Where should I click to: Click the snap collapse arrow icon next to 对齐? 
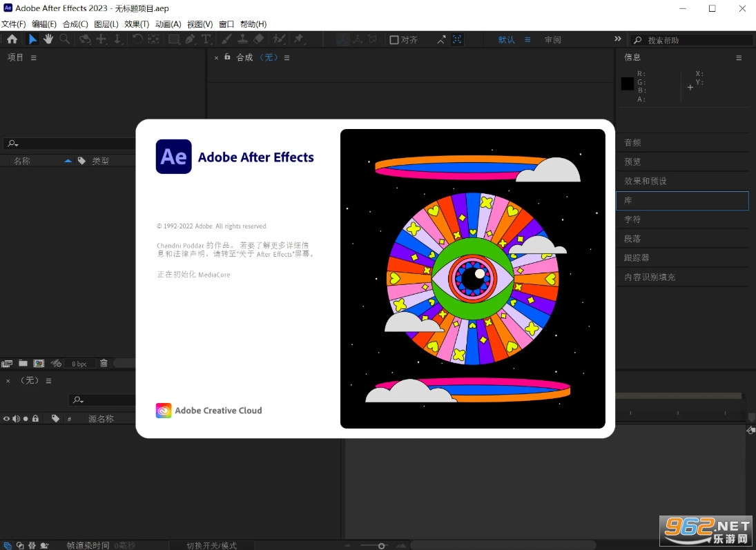441,40
